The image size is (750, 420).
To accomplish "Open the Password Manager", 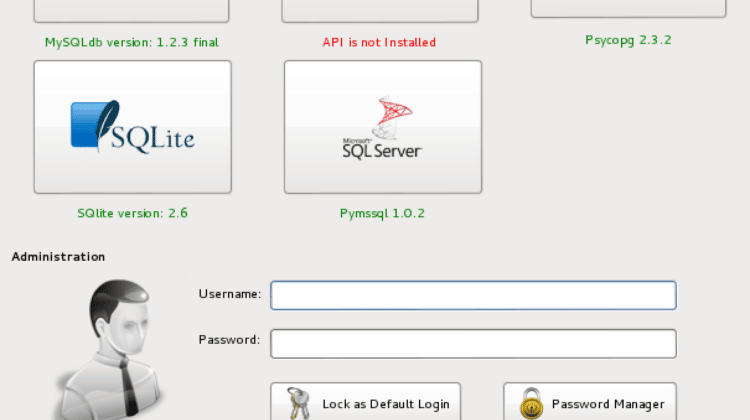I will (590, 402).
